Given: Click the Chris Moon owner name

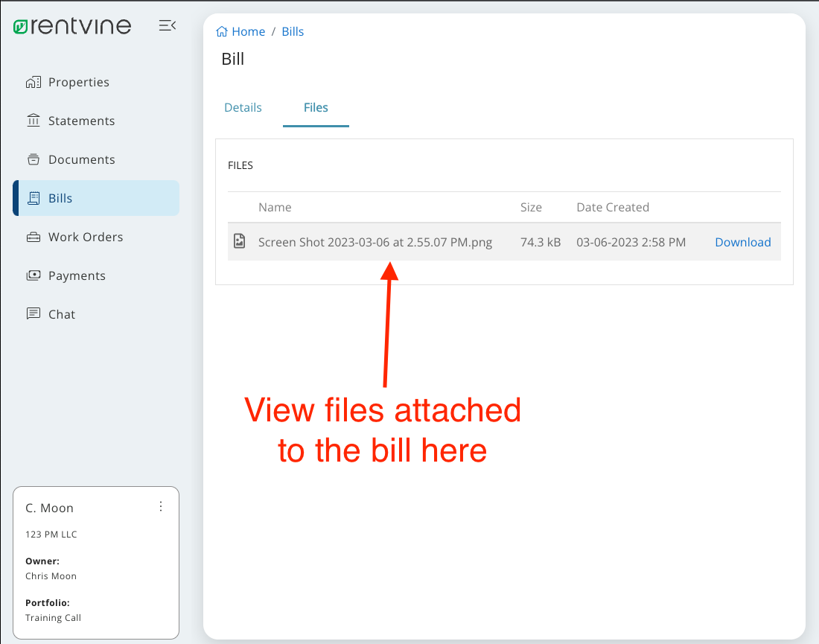Looking at the screenshot, I should click(51, 576).
